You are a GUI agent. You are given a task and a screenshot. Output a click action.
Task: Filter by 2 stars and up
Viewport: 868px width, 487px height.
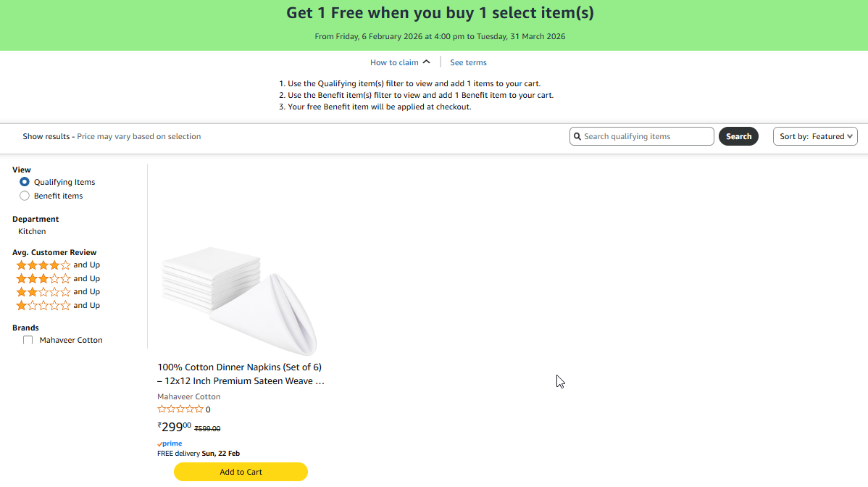[58, 291]
